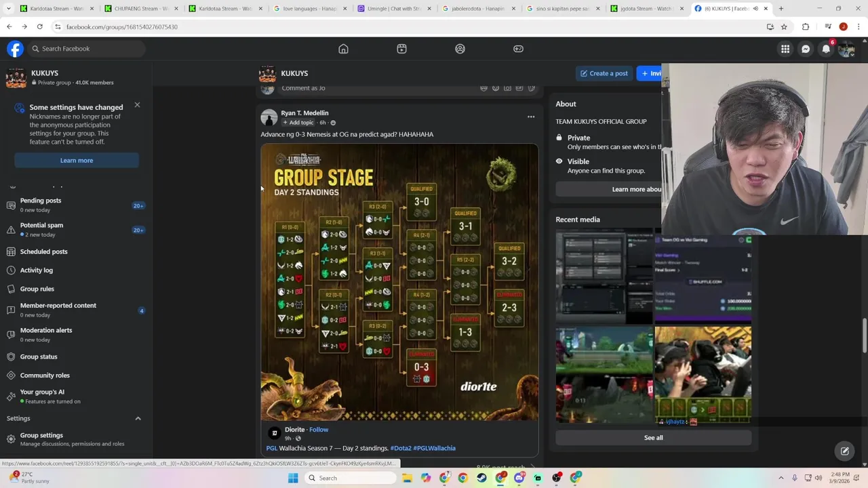Image resolution: width=868 pixels, height=488 pixels.
Task: Click GIF icon in comment box
Action: [519, 88]
